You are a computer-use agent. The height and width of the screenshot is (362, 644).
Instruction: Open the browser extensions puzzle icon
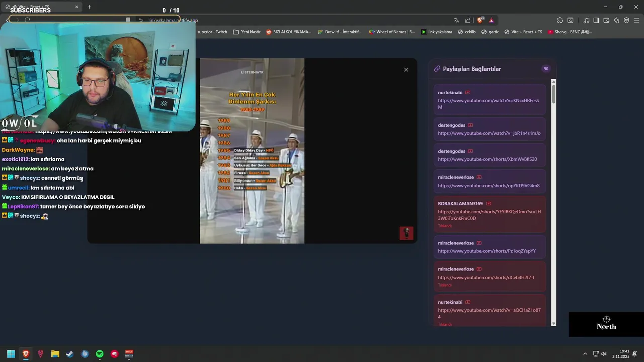click(560, 20)
